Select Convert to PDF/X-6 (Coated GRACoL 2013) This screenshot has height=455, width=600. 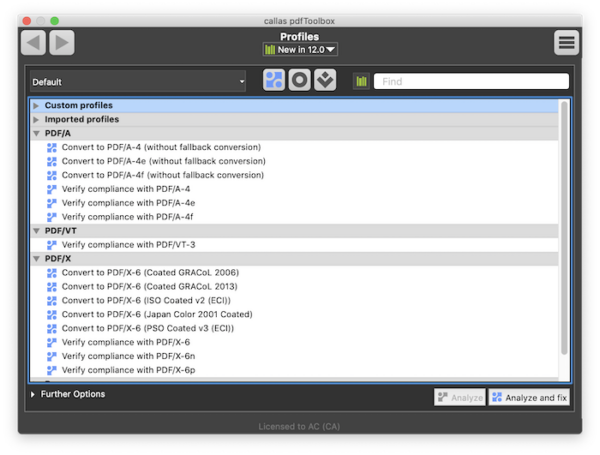tap(150, 287)
